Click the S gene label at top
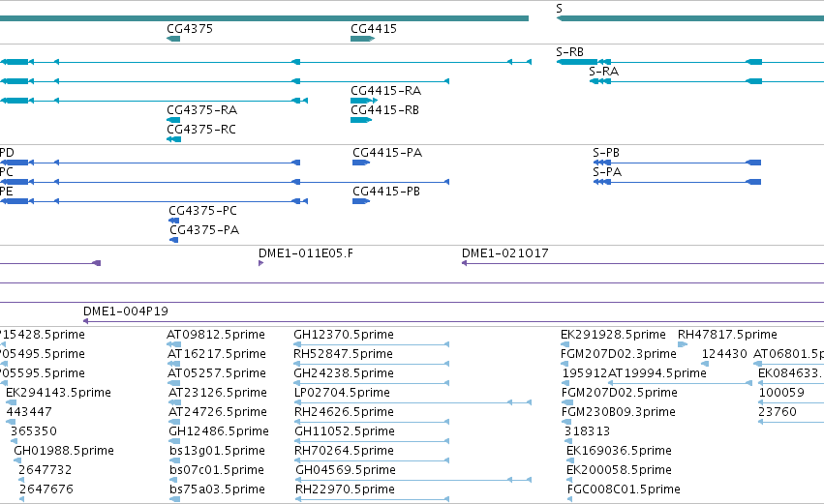824x504 pixels. (x=559, y=9)
